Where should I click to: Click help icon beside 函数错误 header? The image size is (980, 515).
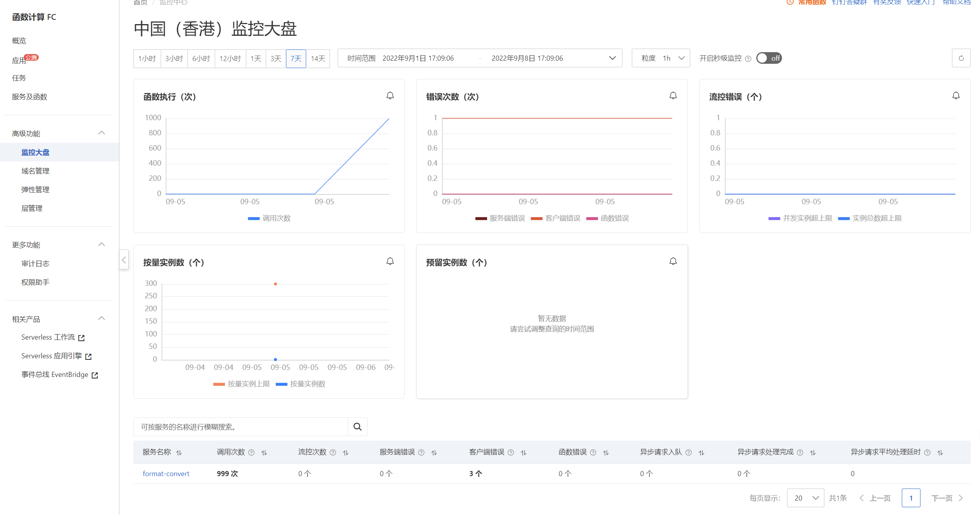593,452
